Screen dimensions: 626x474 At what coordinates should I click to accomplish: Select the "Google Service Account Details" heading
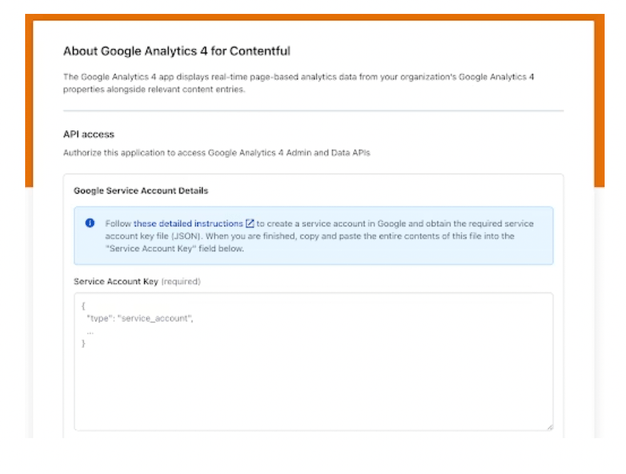coord(141,190)
